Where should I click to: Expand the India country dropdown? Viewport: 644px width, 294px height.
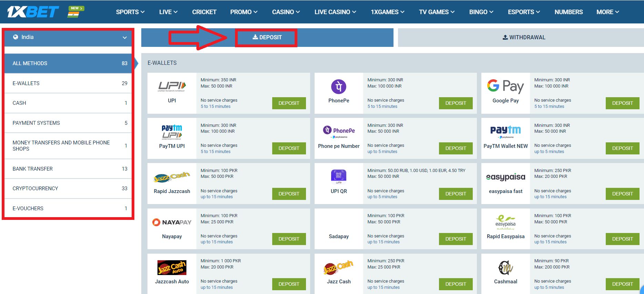pos(68,37)
